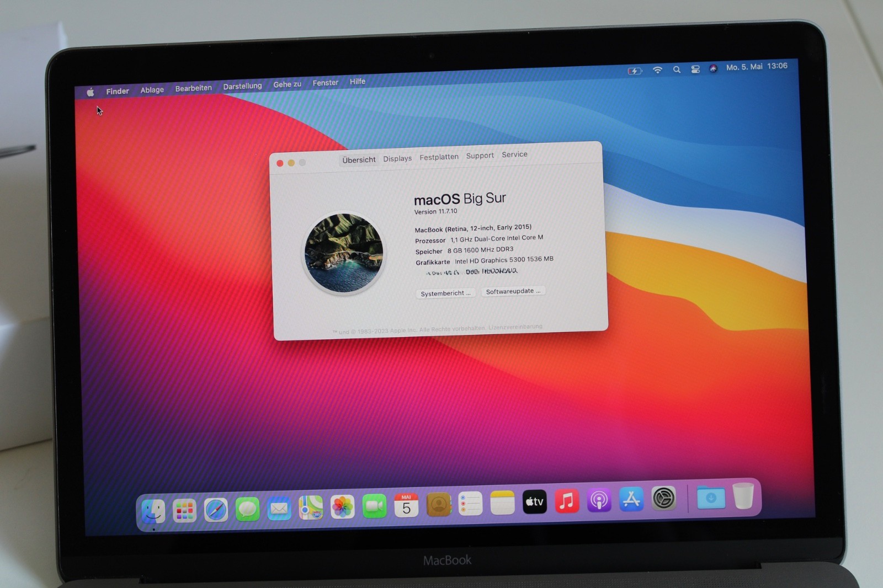Viewport: 883px width, 588px height.
Task: Check the battery status icon
Action: tap(635, 71)
